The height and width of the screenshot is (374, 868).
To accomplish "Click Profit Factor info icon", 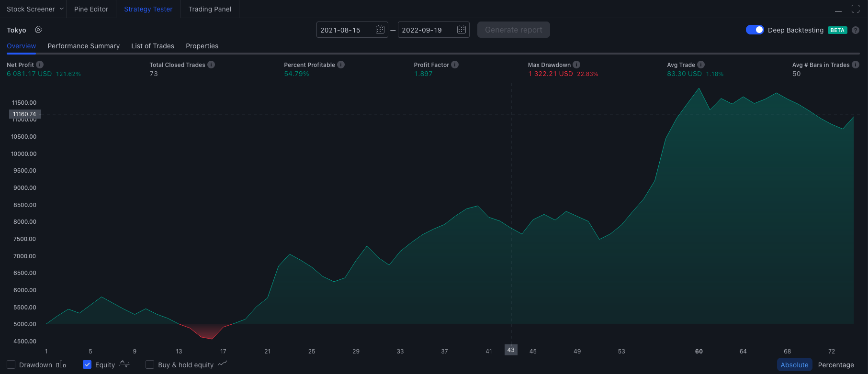I will tap(455, 65).
